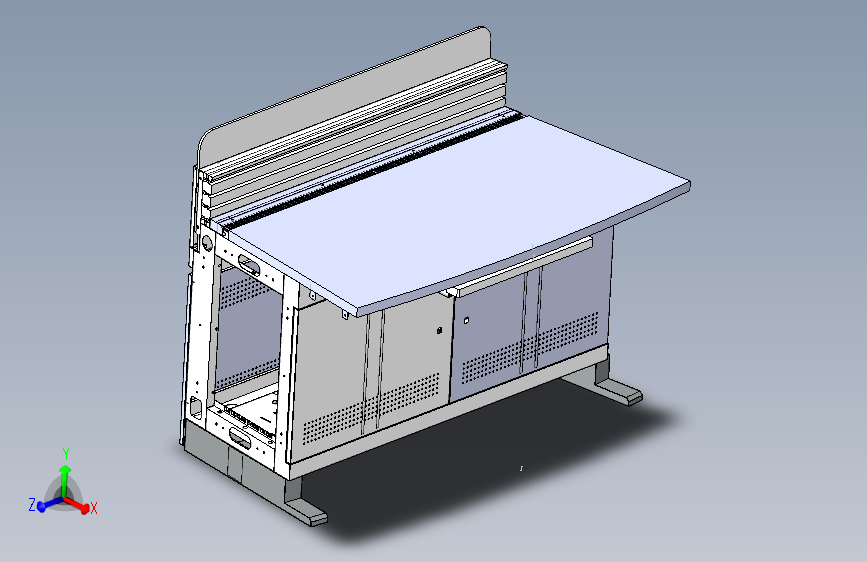The image size is (867, 562).
Task: Select the square latch on the right cabinet door
Action: (467, 320)
